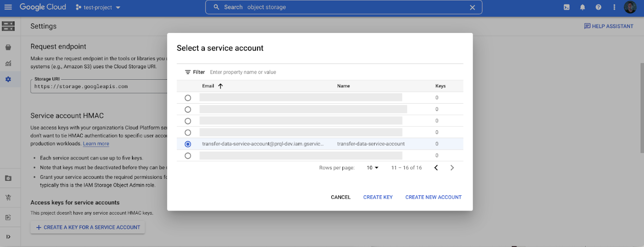Open the notifications bell
Viewport: 644px width, 247px height.
click(x=583, y=7)
